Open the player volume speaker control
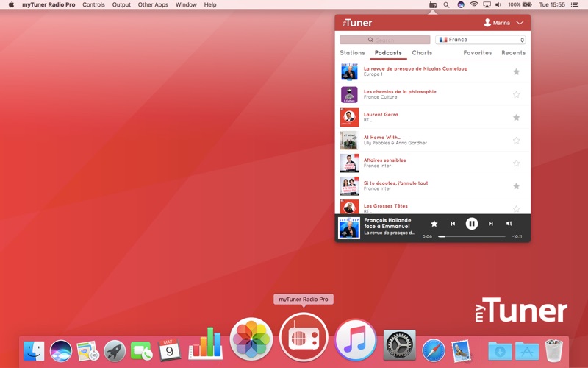Viewport: 588px width, 368px height. [x=509, y=224]
